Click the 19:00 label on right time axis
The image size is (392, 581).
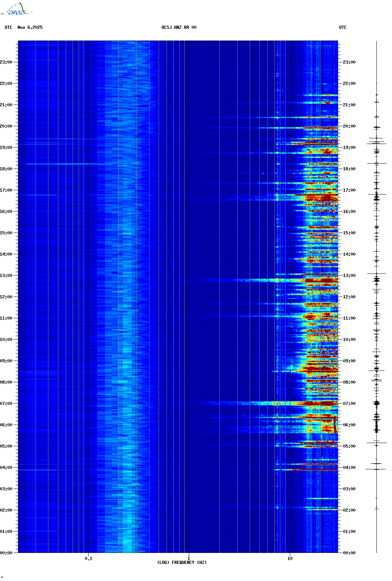pos(349,148)
